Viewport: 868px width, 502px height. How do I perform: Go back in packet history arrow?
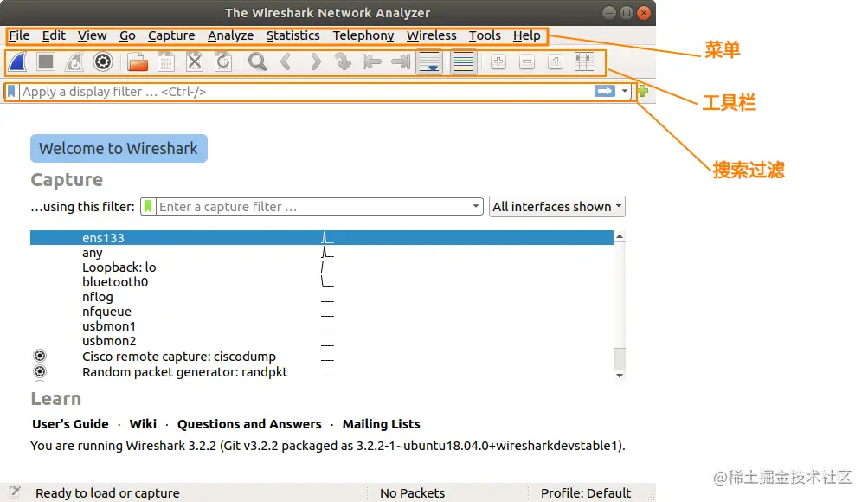click(x=286, y=62)
